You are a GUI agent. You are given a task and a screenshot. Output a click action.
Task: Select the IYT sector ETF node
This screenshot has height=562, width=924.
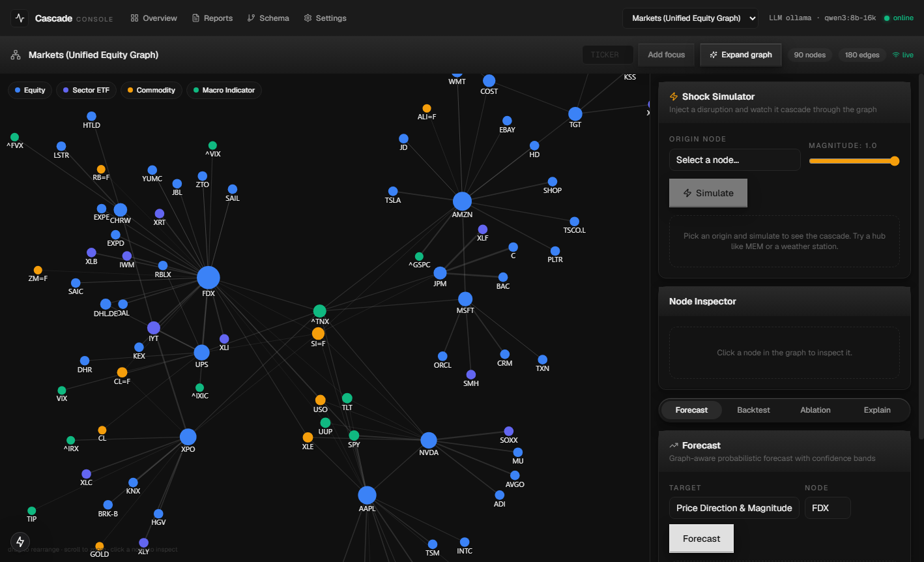(154, 327)
